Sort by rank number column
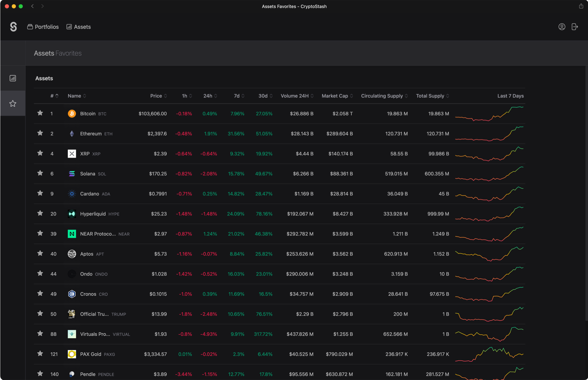 (54, 96)
